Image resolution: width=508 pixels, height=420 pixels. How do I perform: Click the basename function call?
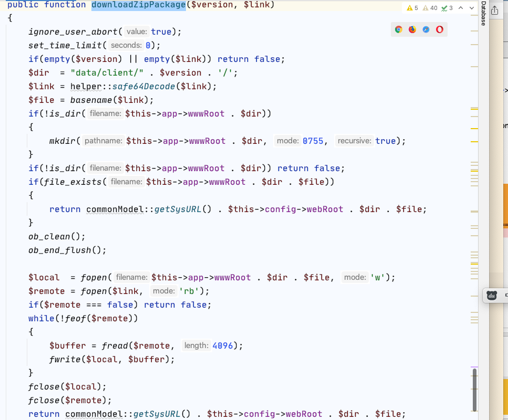tap(91, 100)
